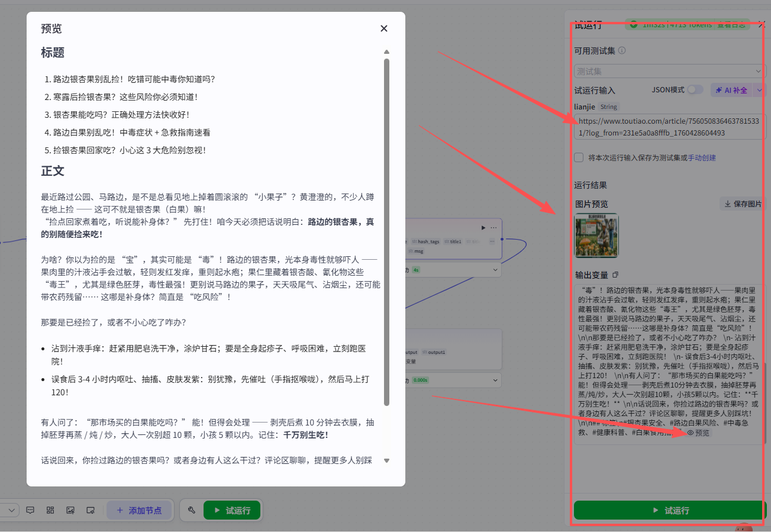Close the 预览 preview dialog
Viewport: 771px width, 532px height.
[x=383, y=28]
